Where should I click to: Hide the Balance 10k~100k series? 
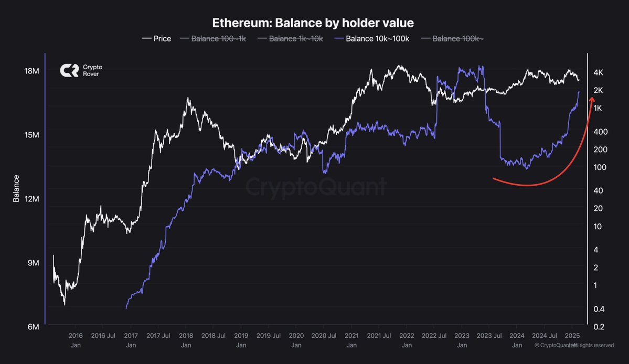click(372, 38)
